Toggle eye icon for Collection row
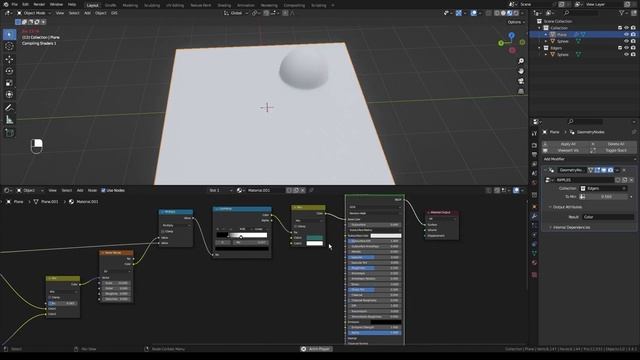 pyautogui.click(x=627, y=28)
